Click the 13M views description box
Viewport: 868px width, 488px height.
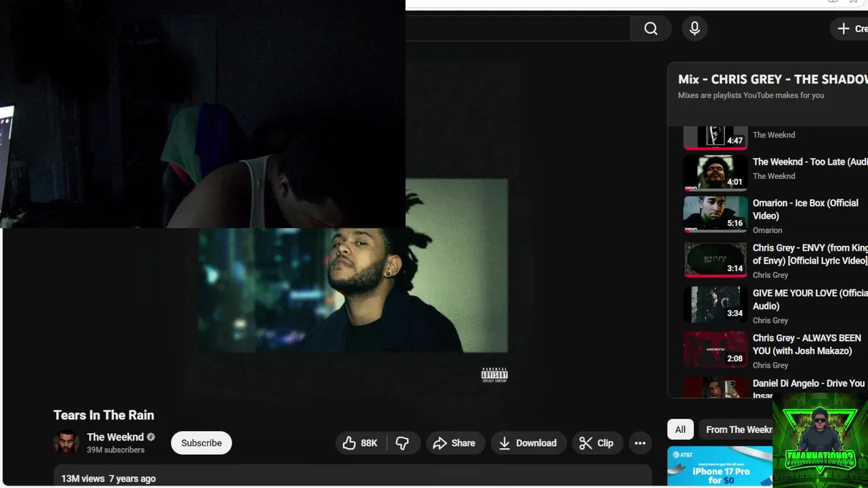[x=353, y=476]
